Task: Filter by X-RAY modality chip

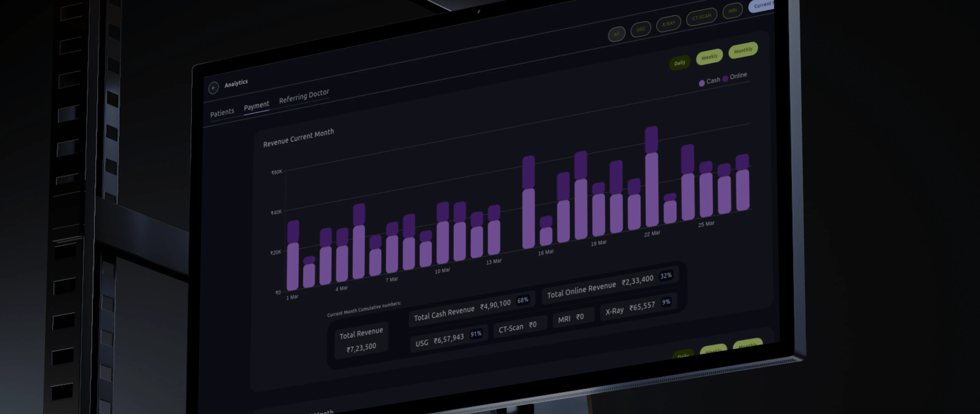Action: 669,23
